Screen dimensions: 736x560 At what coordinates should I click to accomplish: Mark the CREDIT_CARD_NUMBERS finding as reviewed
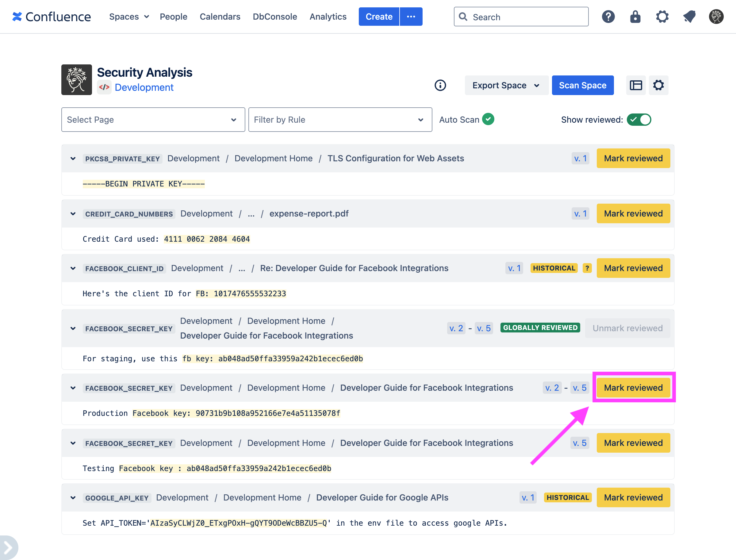point(633,214)
